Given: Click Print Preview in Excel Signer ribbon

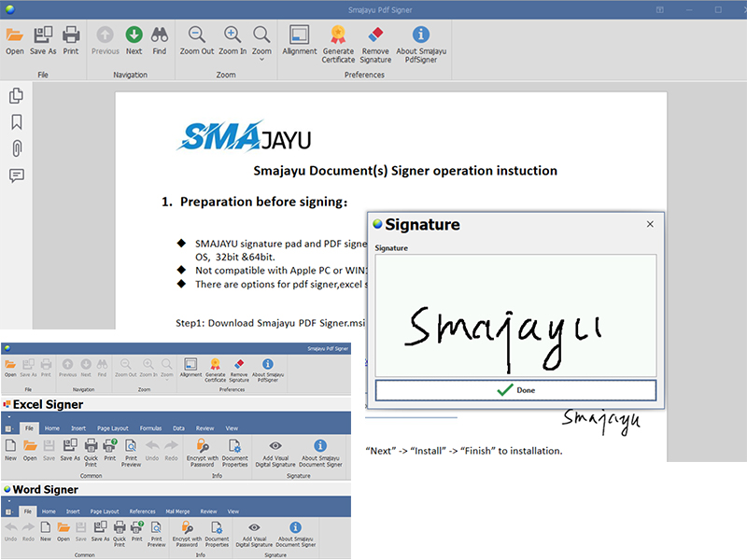Looking at the screenshot, I should (x=131, y=453).
